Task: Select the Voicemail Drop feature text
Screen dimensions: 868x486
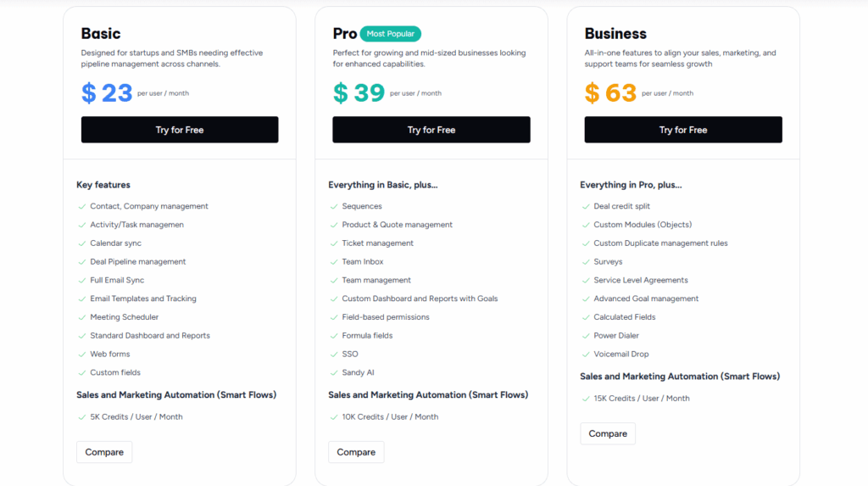Action: (x=621, y=355)
